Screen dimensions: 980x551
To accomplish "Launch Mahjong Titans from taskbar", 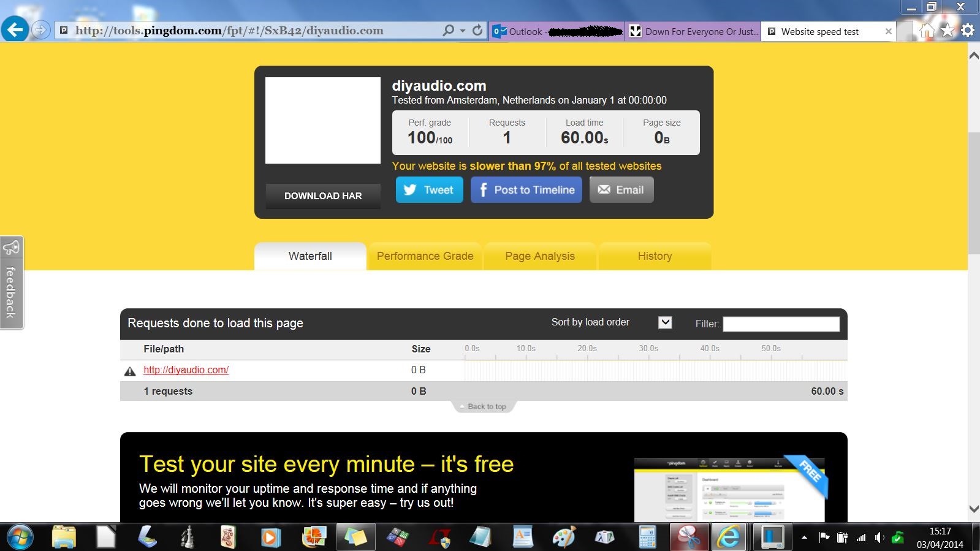I will tap(229, 538).
